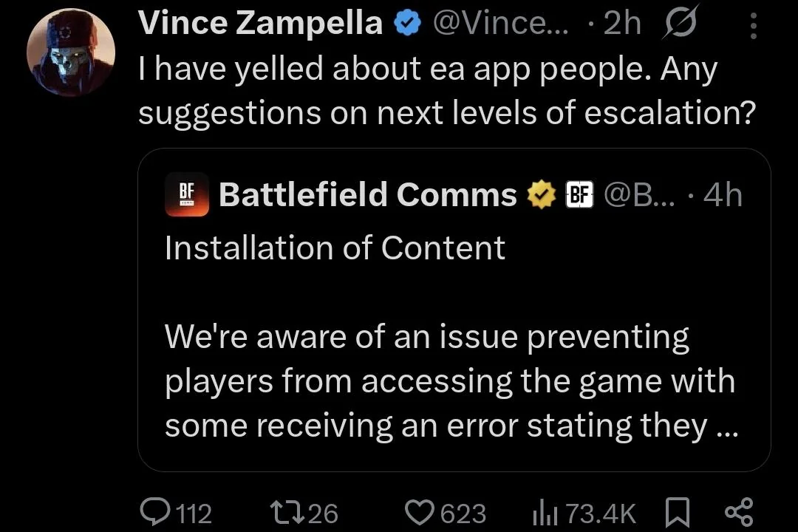Repost the tweet using retweet icon
This screenshot has height=532, width=798.
point(285,512)
